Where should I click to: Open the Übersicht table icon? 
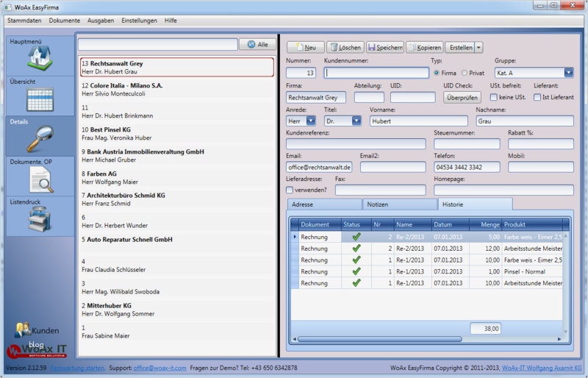pyautogui.click(x=40, y=99)
